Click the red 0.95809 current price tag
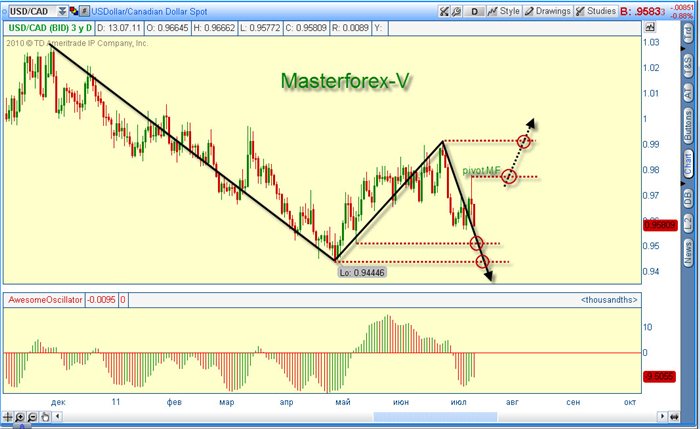Viewport: 700px width, 429px height. pos(660,225)
